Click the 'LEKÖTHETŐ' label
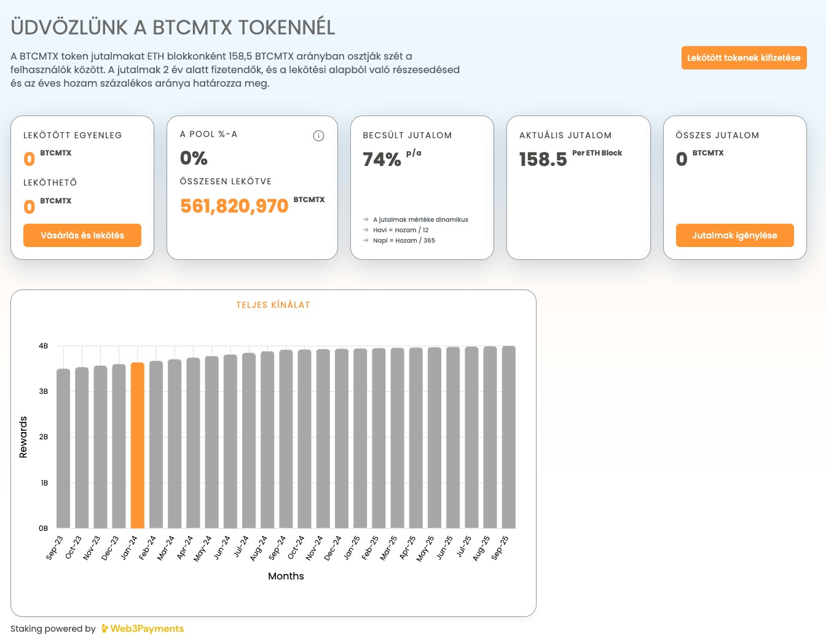Viewport: 826px width, 644px height. pos(50,183)
